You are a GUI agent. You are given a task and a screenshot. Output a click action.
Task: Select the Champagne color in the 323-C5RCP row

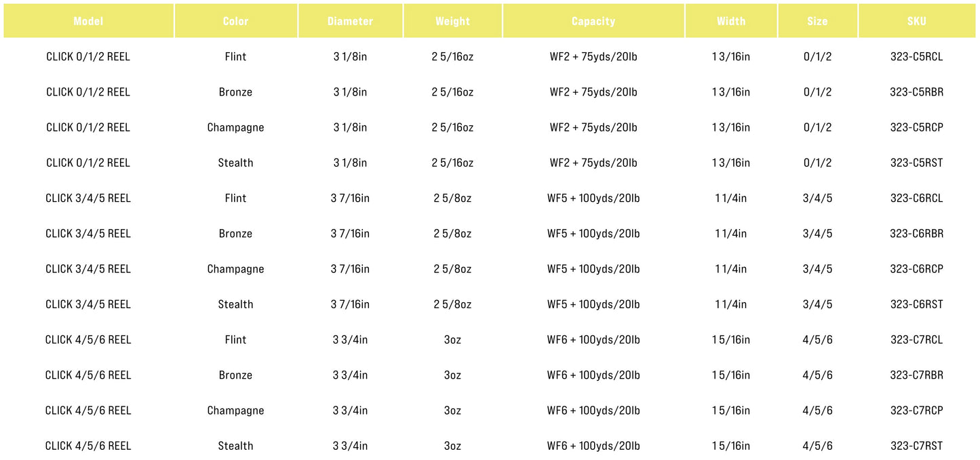coord(235,127)
